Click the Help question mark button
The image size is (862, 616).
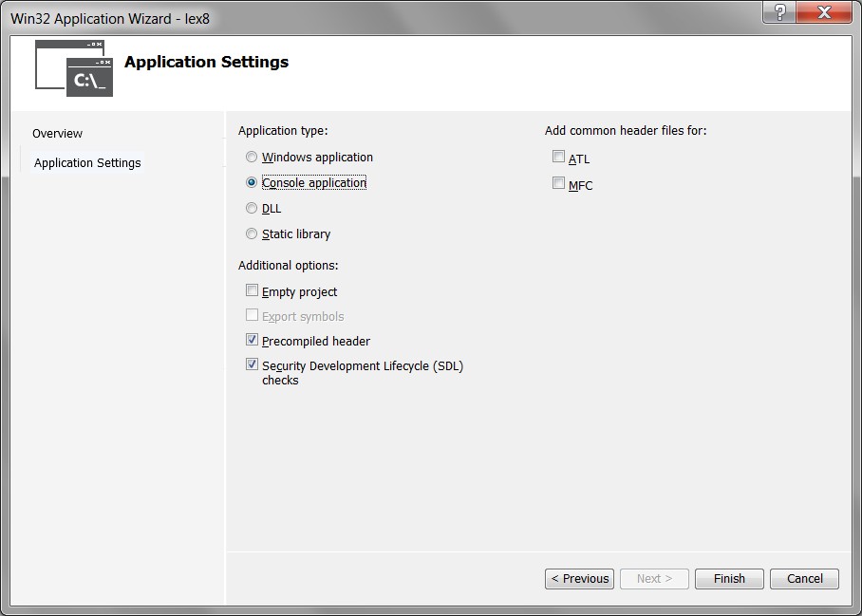778,12
